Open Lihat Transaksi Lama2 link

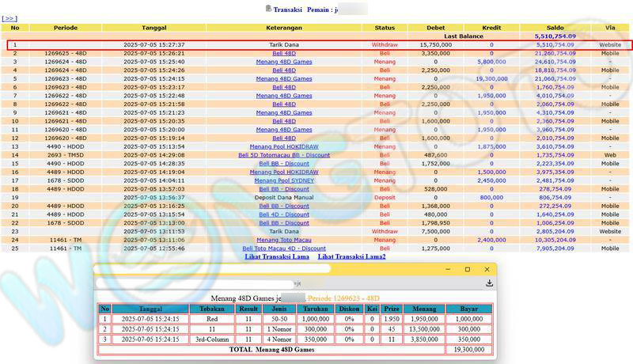(x=351, y=256)
